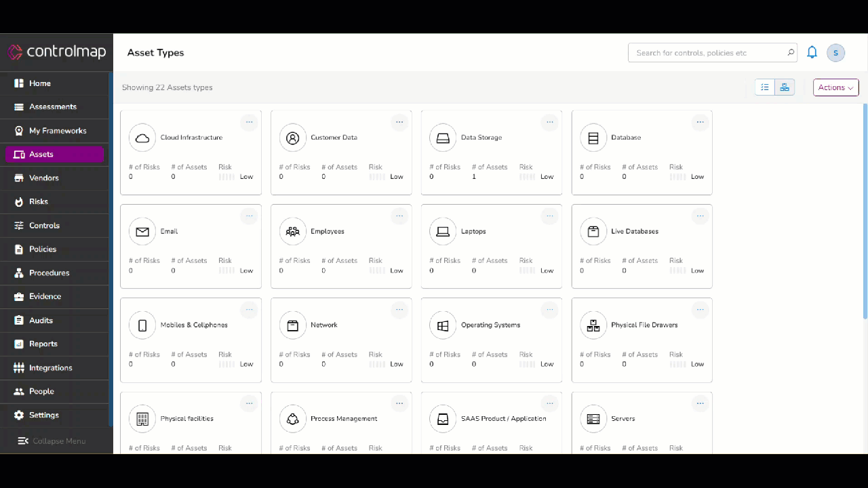This screenshot has width=868, height=488.
Task: Go to Home in sidebar
Action: coord(54,83)
